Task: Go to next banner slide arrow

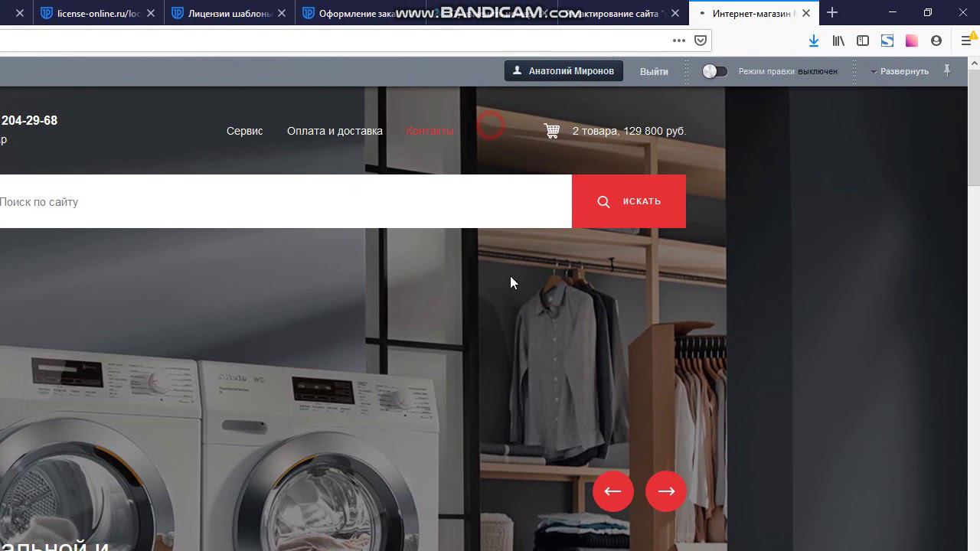Action: pyautogui.click(x=666, y=491)
